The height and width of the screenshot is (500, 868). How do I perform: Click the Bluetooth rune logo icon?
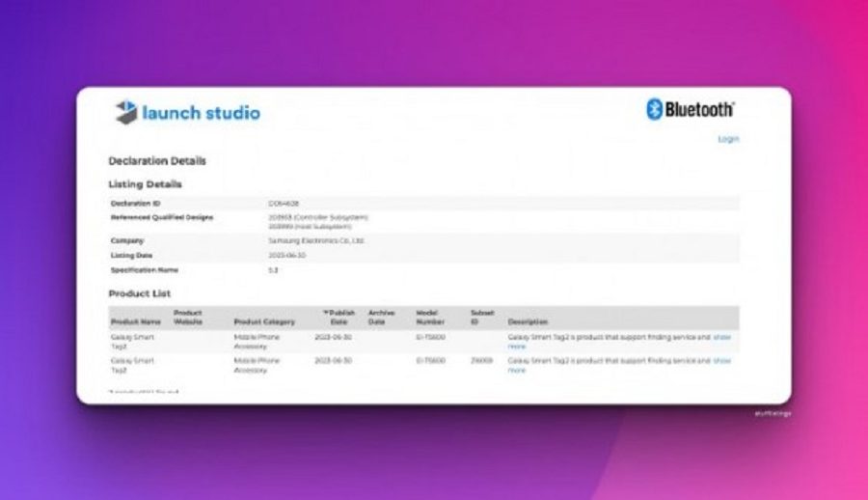coord(654,109)
